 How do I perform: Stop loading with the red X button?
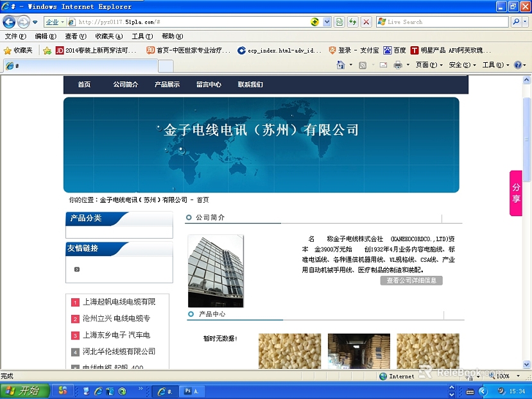(366, 22)
